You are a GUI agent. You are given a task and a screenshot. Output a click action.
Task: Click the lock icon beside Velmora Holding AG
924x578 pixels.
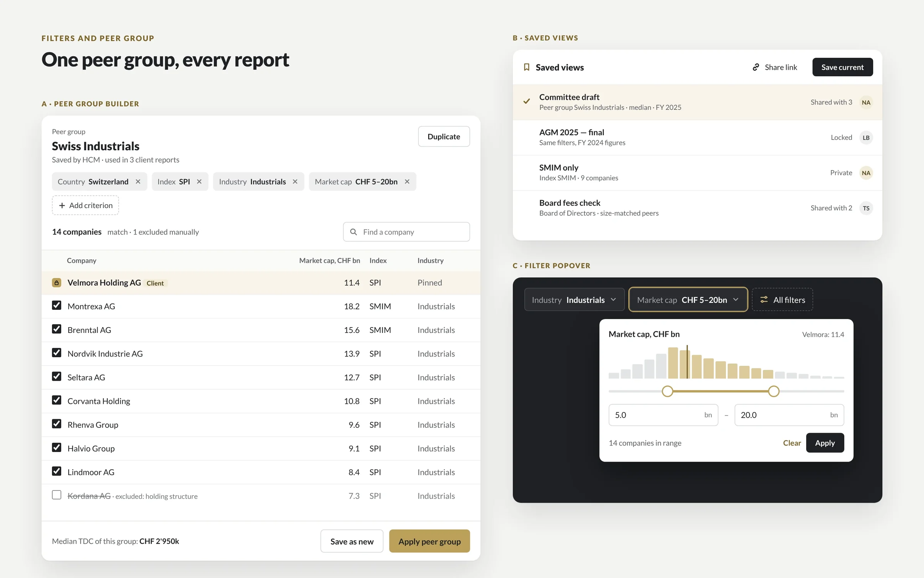coord(57,282)
